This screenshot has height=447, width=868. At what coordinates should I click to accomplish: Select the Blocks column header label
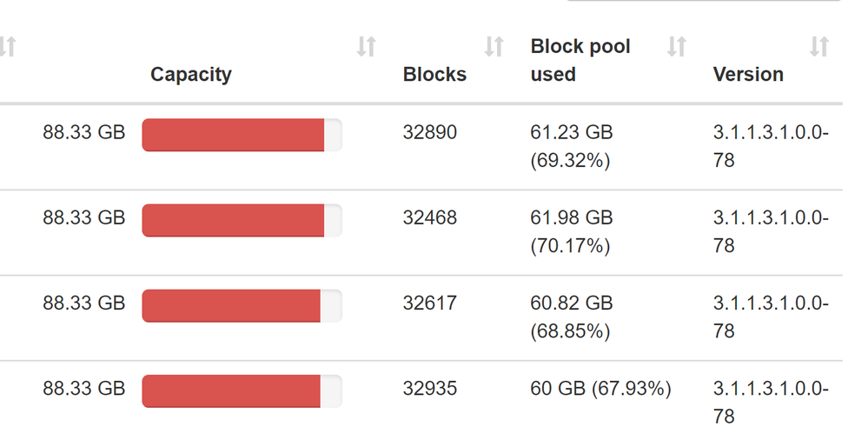(x=434, y=75)
